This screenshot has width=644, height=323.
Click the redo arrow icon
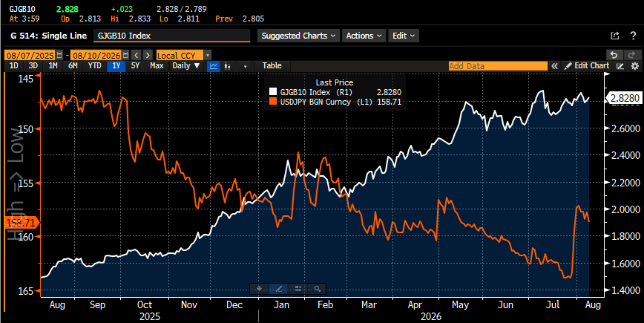631,55
